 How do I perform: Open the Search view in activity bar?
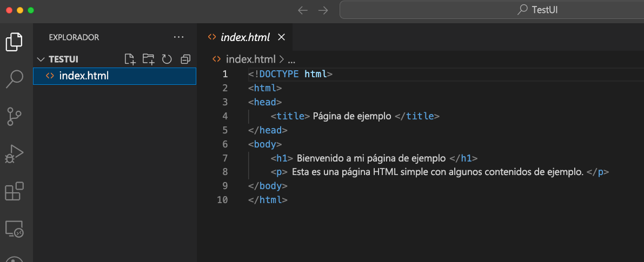(15, 79)
